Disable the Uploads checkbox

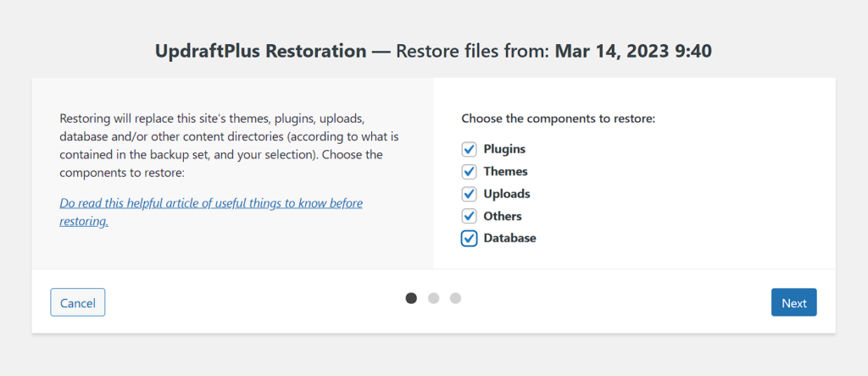pos(469,194)
